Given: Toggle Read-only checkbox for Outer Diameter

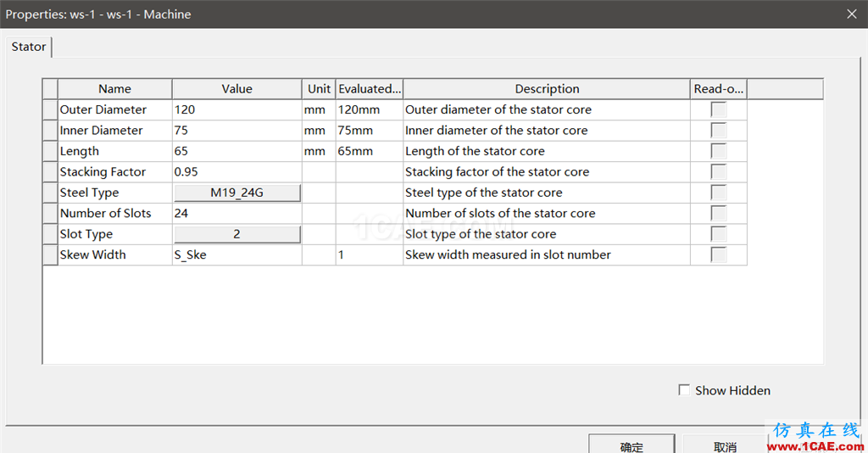Looking at the screenshot, I should coord(719,109).
